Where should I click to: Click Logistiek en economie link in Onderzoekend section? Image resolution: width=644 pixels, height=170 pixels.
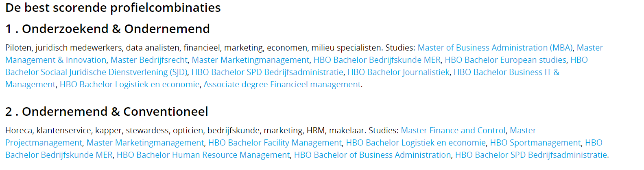[x=129, y=84]
